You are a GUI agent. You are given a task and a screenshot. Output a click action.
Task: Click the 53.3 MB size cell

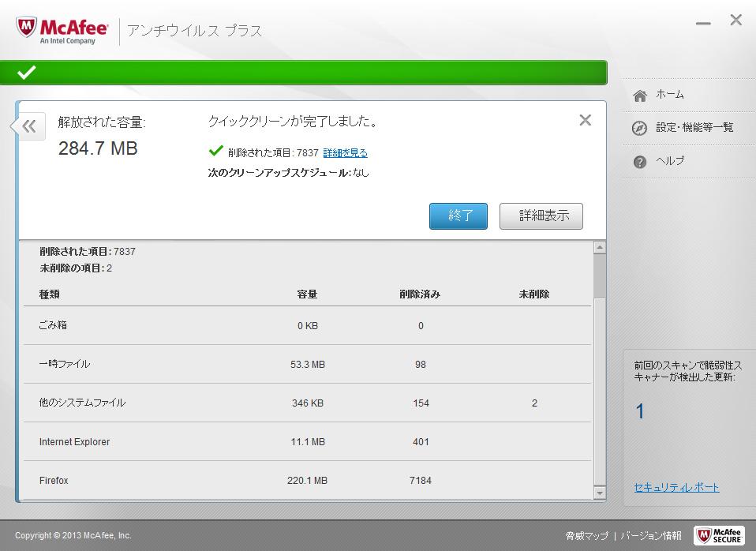(x=308, y=364)
